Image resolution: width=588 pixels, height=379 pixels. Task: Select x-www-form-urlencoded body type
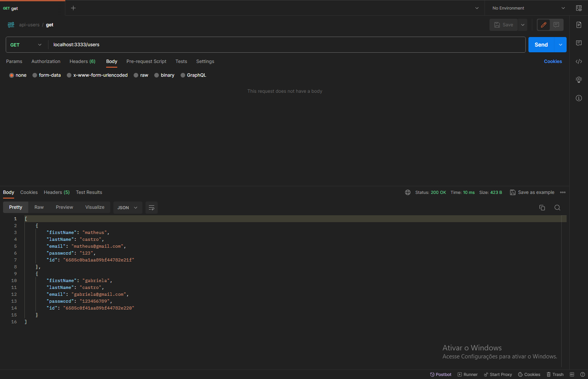(97, 75)
